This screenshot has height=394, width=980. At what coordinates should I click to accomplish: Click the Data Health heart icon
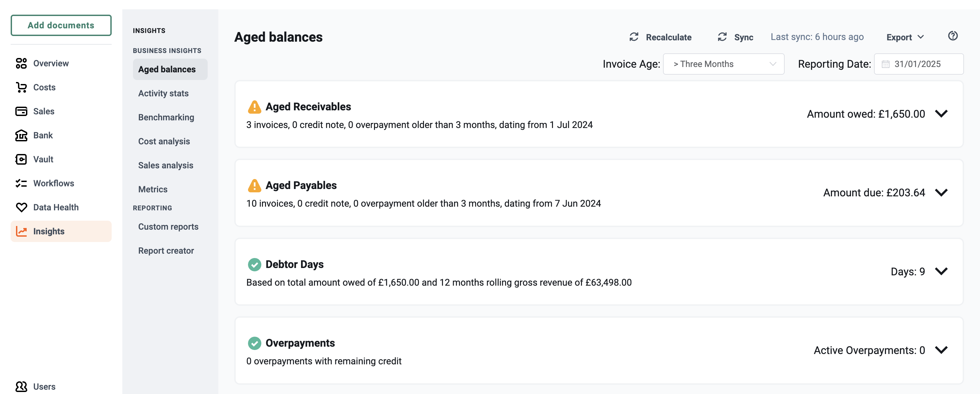(21, 207)
